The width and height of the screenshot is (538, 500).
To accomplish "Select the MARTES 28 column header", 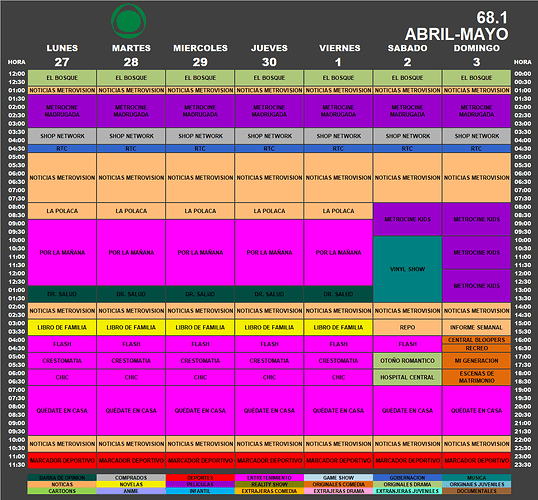I will (131, 55).
